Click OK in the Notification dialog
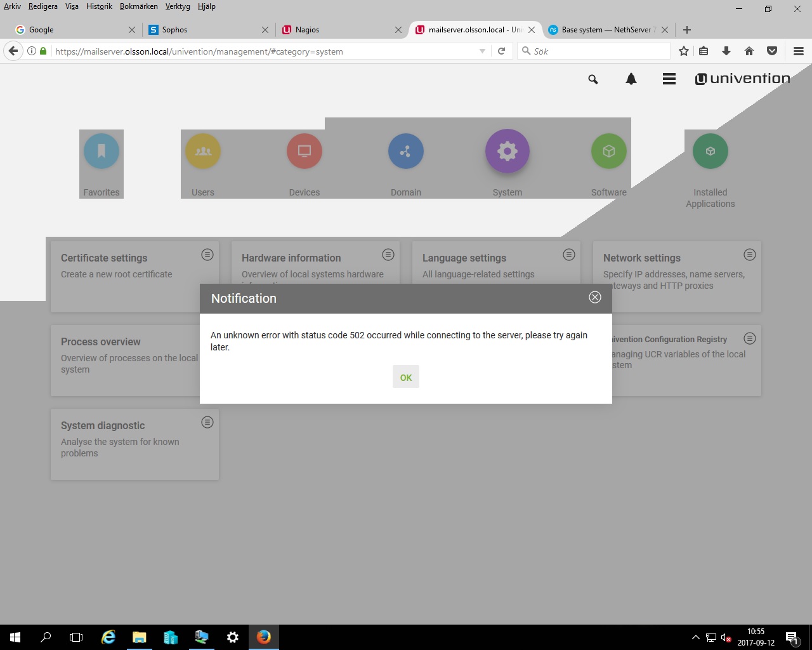The height and width of the screenshot is (650, 812). (x=406, y=377)
